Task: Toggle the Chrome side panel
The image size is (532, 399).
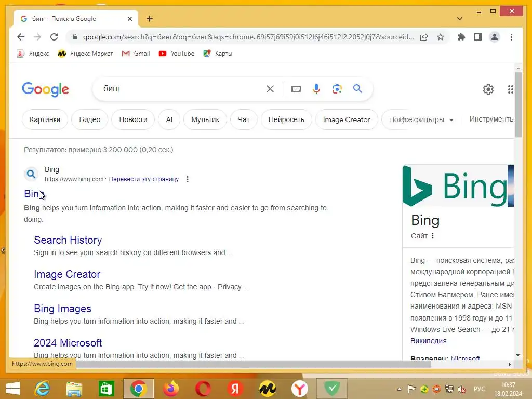Action: (478, 37)
